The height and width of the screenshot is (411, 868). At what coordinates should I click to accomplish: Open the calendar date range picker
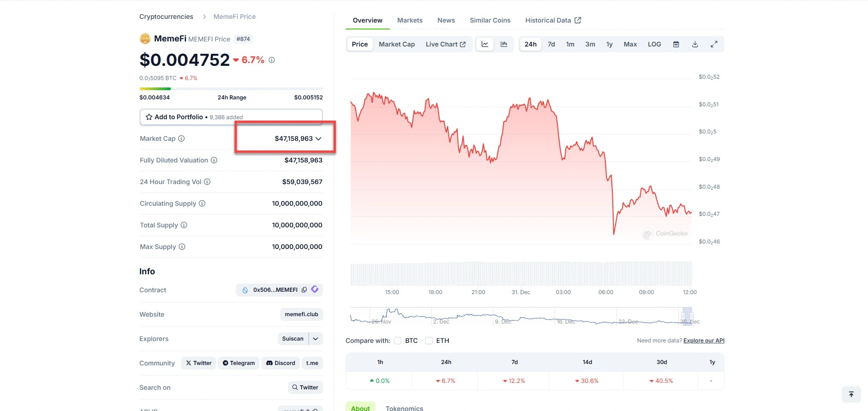coord(676,44)
